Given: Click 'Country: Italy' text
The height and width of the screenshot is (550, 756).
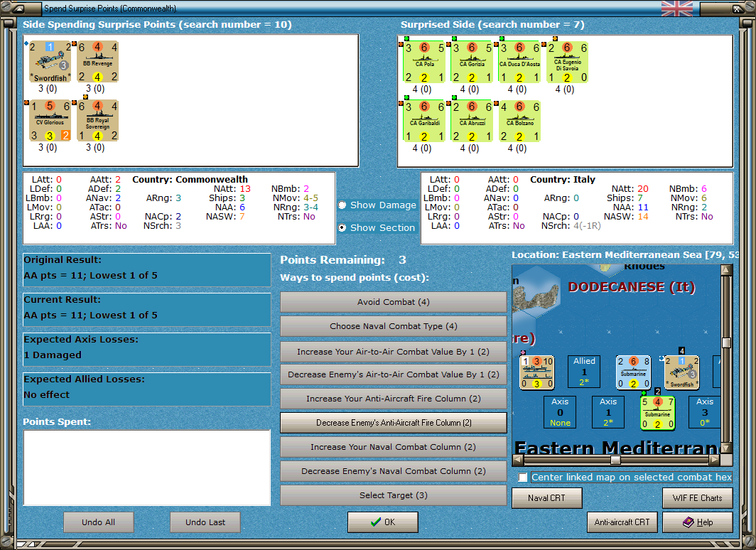Looking at the screenshot, I should (x=563, y=179).
